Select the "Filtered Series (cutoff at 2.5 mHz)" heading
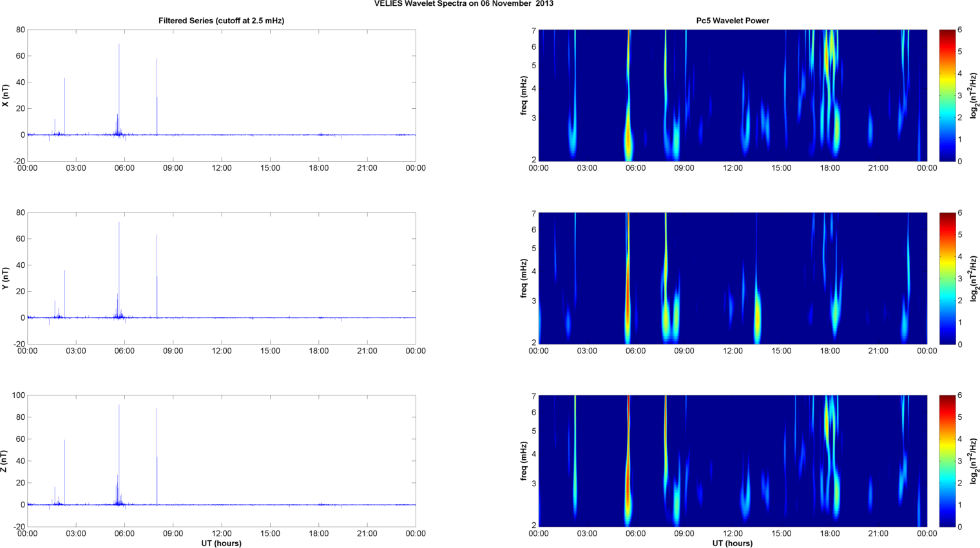 221,21
